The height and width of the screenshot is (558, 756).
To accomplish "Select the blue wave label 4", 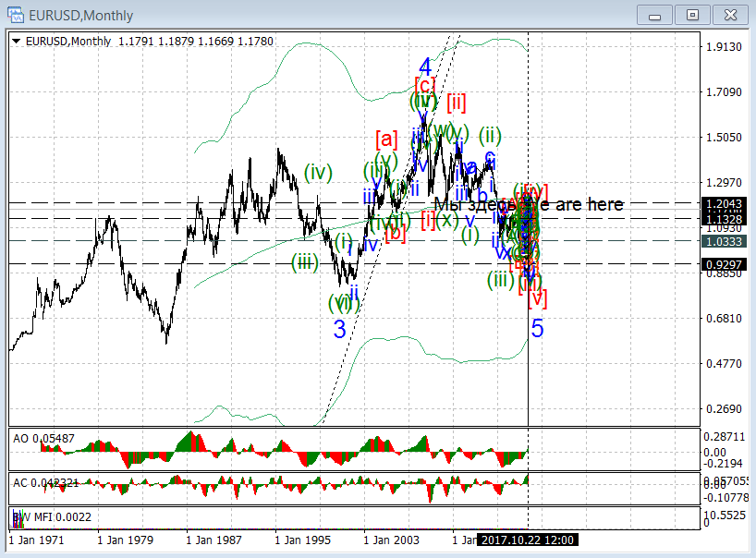I will 425,67.
